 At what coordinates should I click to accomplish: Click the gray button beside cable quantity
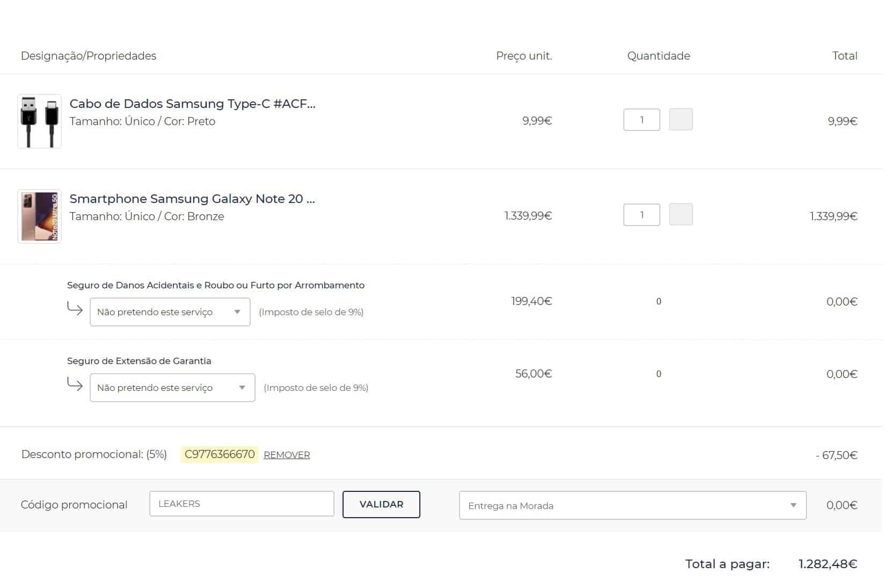pyautogui.click(x=681, y=119)
